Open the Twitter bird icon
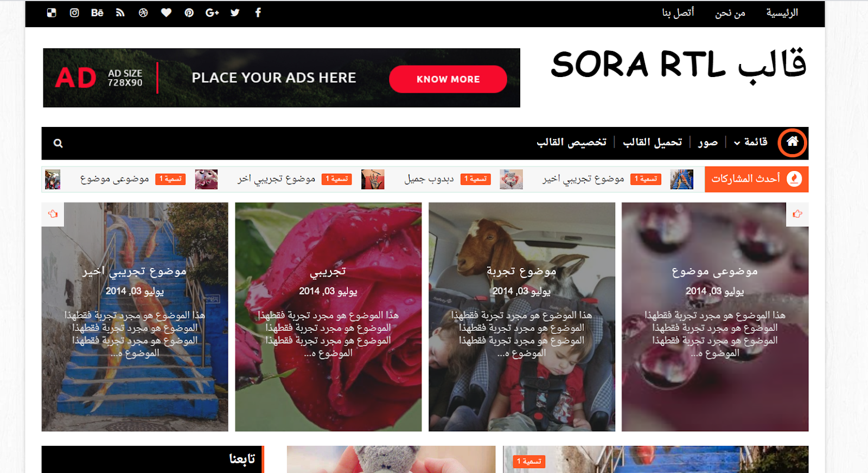868x473 pixels. coord(235,12)
